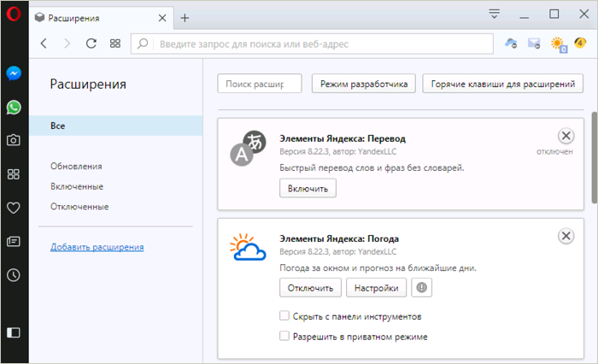Open Speed Dial from the sidebar grid icon
This screenshot has width=598, height=364.
pos(14,174)
